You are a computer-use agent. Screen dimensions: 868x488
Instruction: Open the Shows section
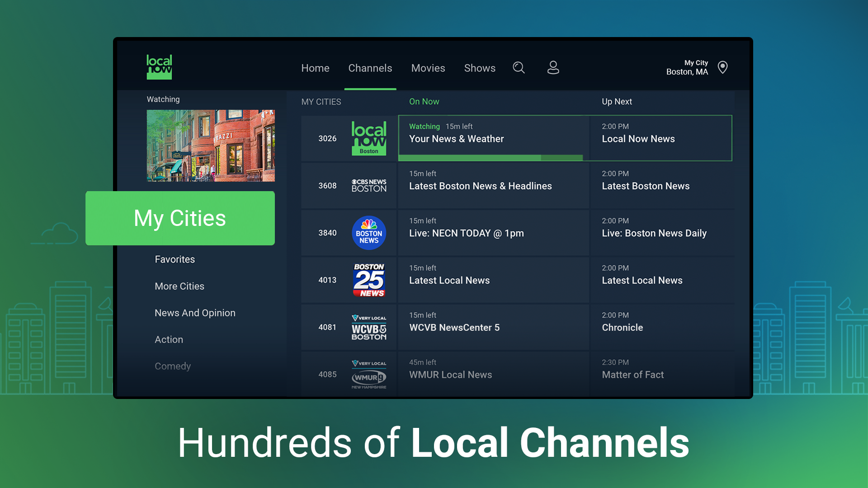480,68
